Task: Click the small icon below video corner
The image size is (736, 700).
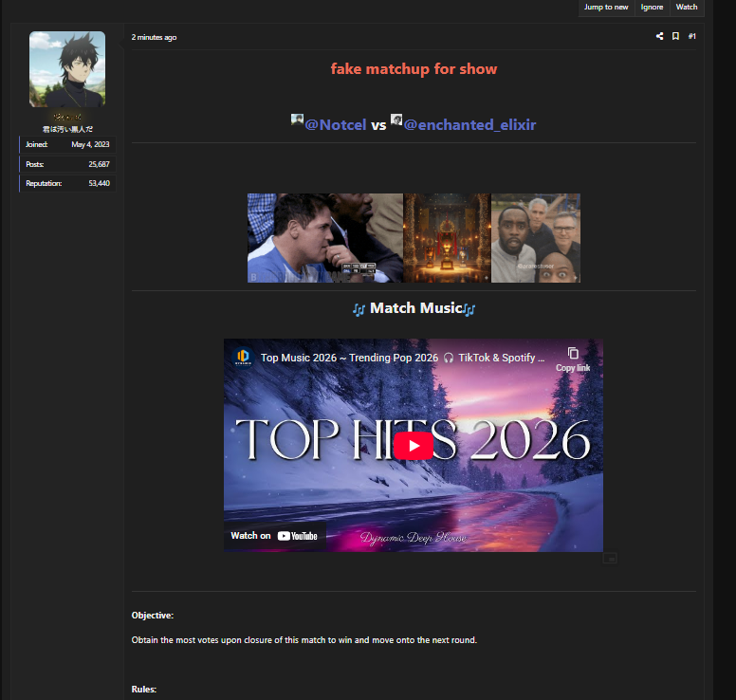Action: [609, 559]
